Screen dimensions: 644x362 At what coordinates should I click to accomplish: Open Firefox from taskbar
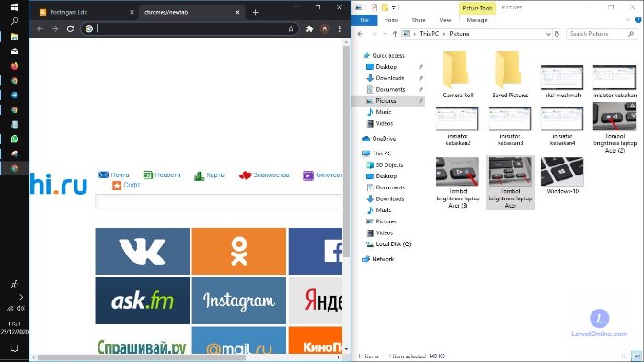15,66
